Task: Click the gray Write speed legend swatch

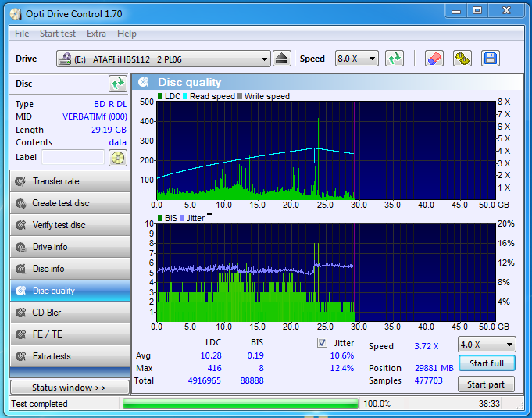Action: (240, 96)
